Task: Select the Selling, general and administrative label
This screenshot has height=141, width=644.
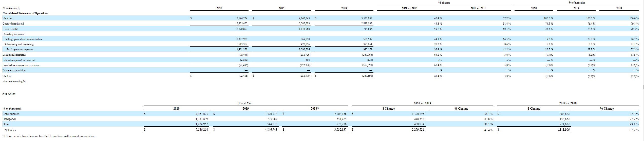Action: click(24, 39)
